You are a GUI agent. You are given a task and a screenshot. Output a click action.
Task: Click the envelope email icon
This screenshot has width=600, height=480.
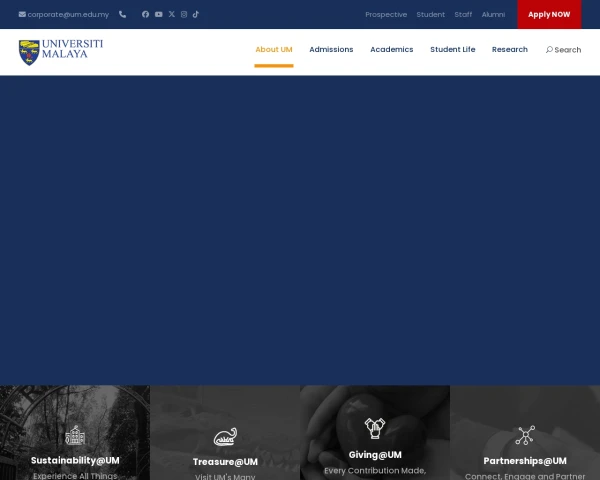point(22,14)
